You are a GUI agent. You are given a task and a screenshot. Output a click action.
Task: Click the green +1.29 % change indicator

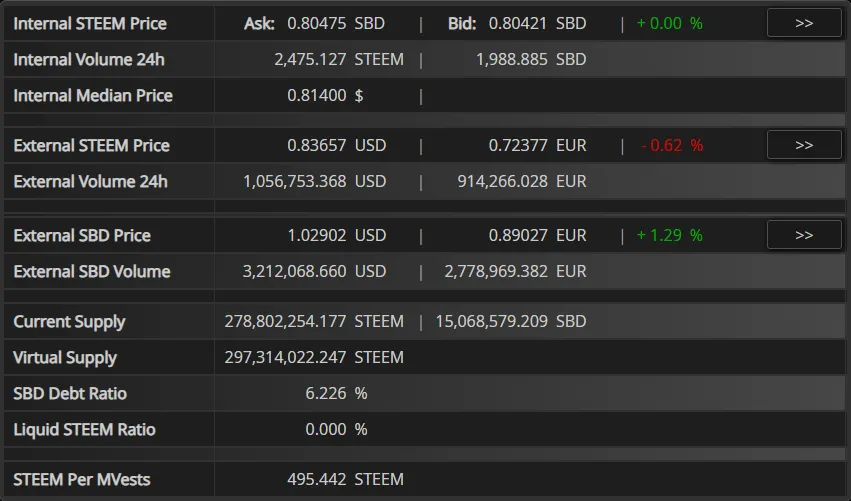tap(670, 235)
